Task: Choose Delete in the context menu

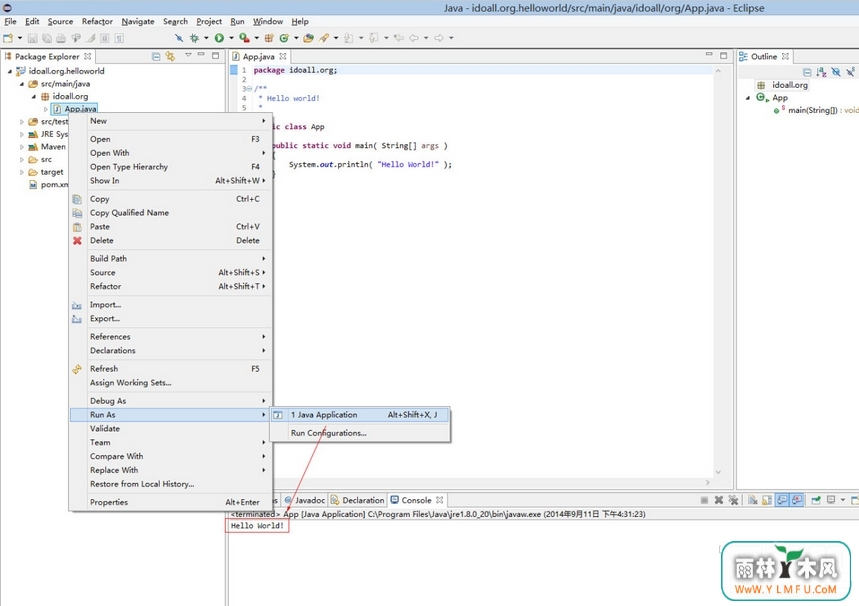Action: point(171,241)
